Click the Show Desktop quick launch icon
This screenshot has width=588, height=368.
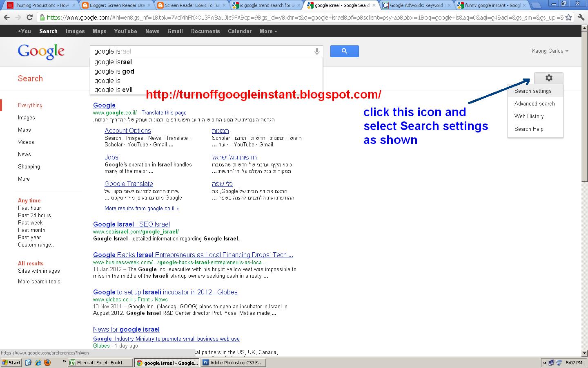(29, 363)
